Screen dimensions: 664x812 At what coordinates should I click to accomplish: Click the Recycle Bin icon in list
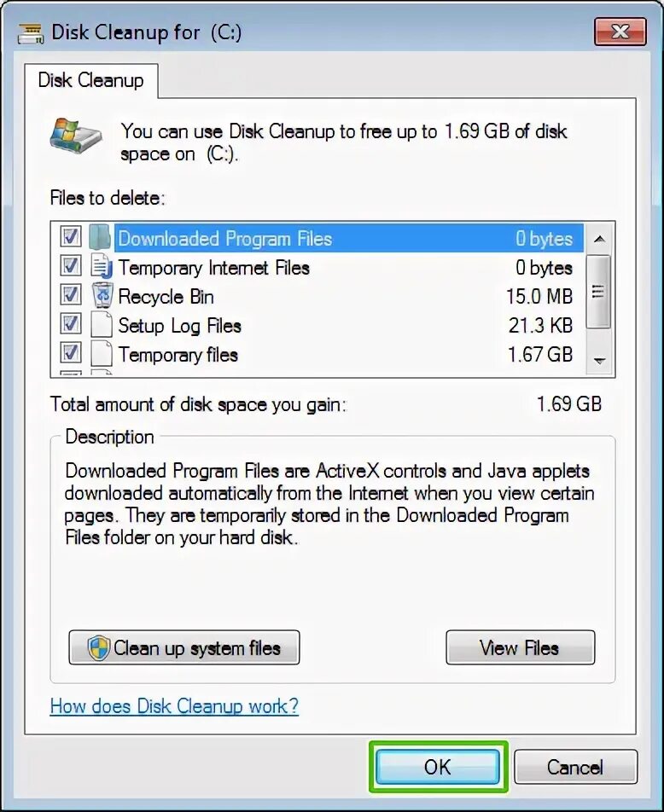pos(102,296)
